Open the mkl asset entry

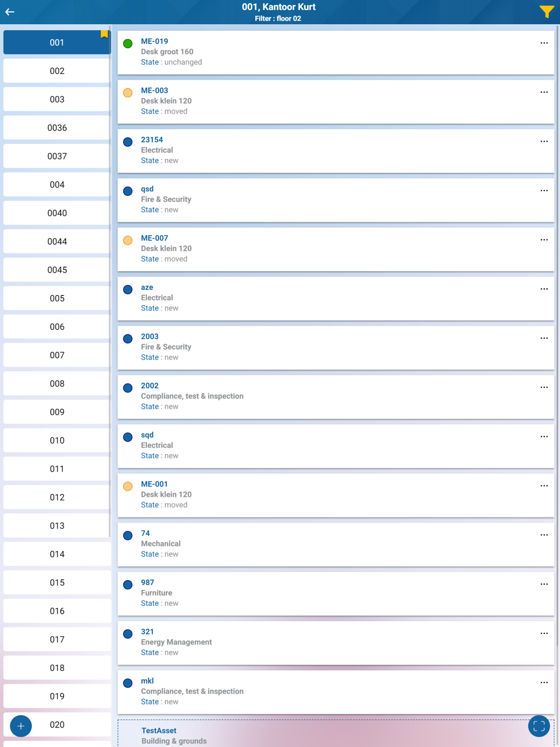147,681
